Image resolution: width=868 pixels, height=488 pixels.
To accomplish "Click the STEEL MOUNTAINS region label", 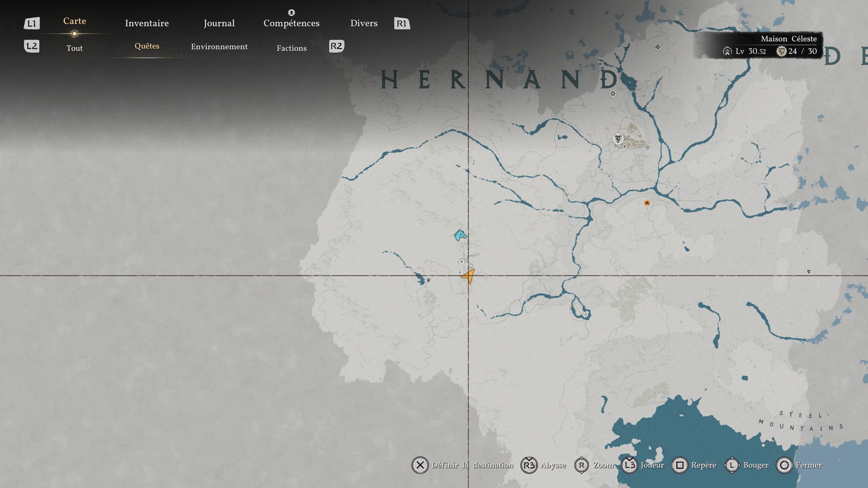I will (x=801, y=421).
